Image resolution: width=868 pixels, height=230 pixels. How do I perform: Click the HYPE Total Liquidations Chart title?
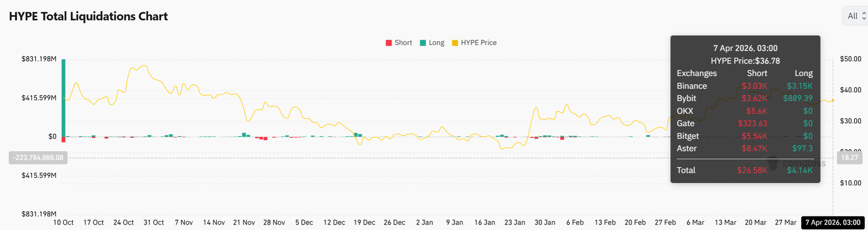[x=88, y=16]
